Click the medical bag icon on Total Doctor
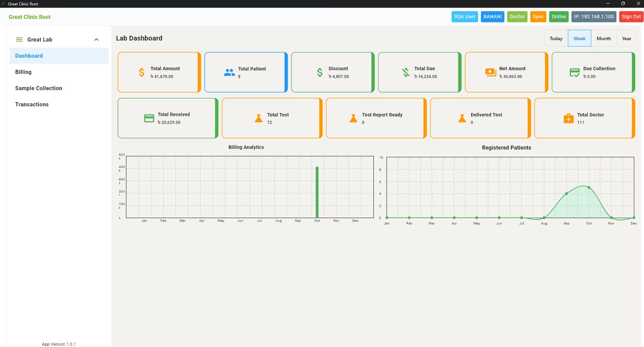 pyautogui.click(x=569, y=118)
